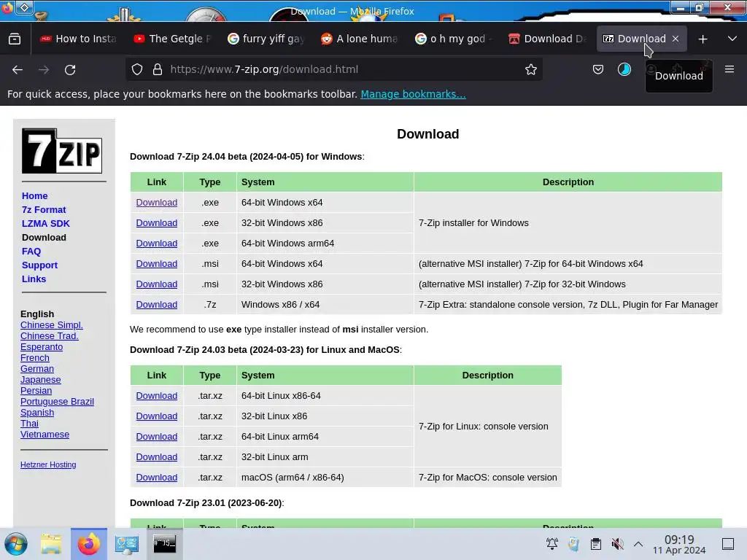This screenshot has height=560, width=747.
Task: Download 64-bit Linux arm64 tar.xz
Action: coord(157,437)
